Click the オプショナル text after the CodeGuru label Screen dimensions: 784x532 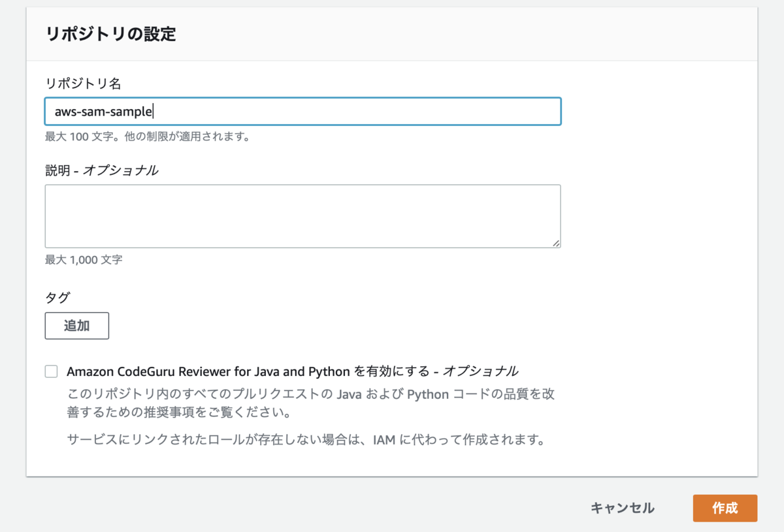tap(481, 371)
